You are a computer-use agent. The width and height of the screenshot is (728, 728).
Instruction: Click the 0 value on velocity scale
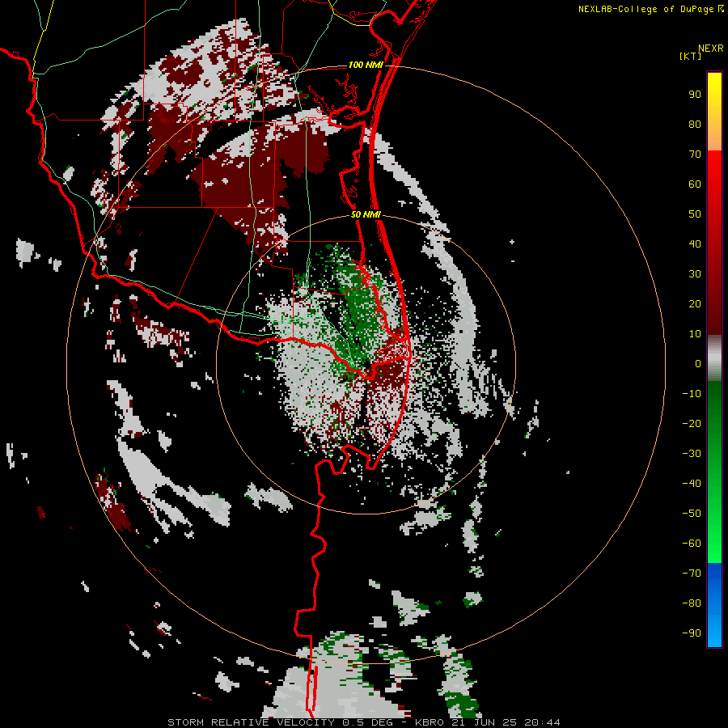click(x=698, y=363)
